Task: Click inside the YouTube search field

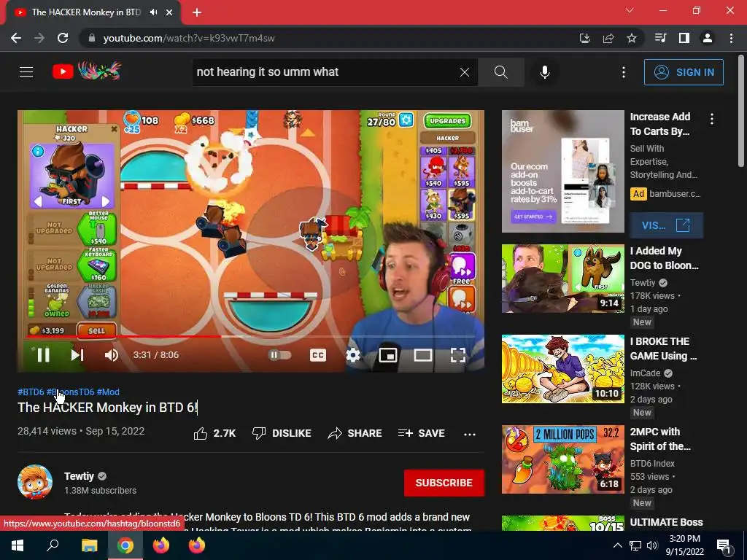Action: (326, 72)
